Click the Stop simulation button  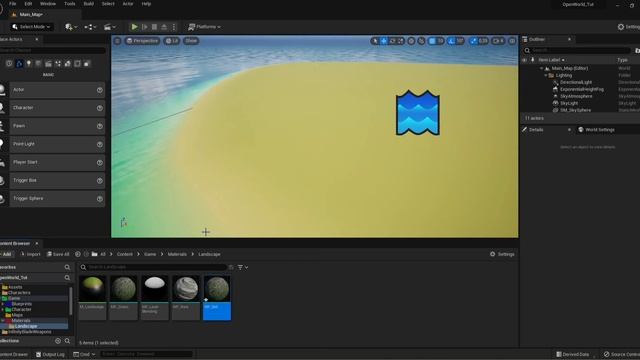[x=154, y=27]
